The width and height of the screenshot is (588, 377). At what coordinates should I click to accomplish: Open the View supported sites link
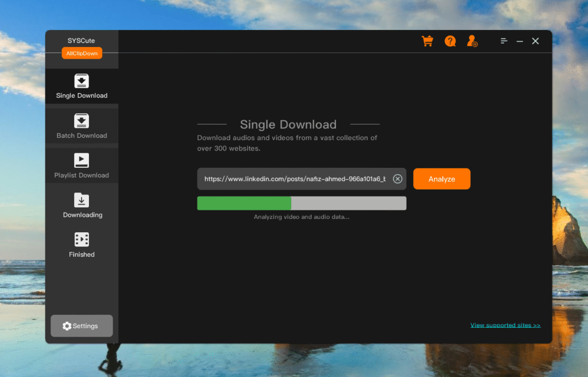(505, 325)
